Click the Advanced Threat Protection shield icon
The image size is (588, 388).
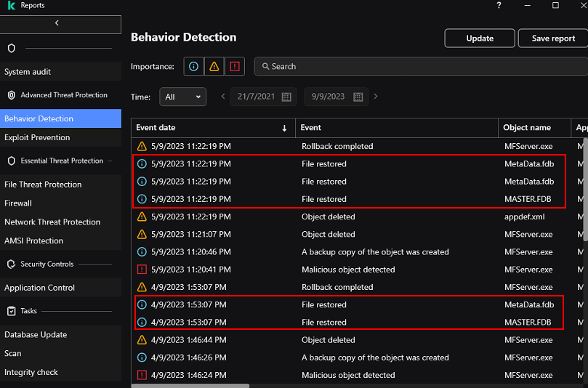point(12,95)
